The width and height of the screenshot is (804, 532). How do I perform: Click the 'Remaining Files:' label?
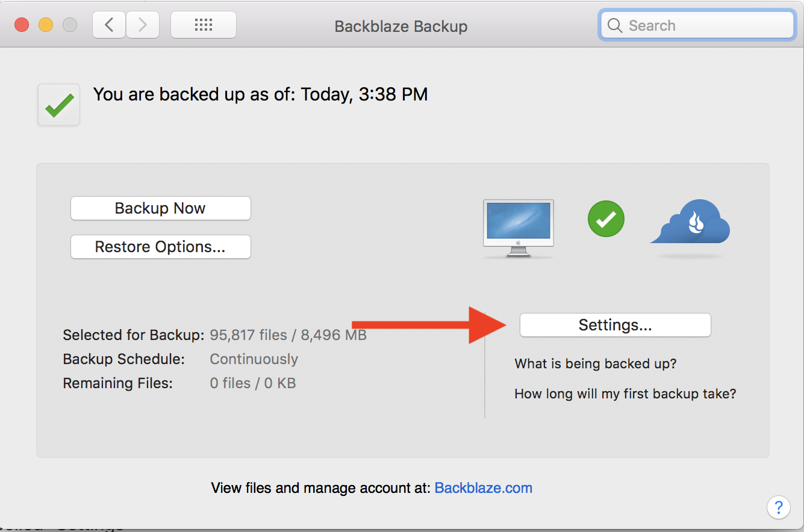point(118,383)
